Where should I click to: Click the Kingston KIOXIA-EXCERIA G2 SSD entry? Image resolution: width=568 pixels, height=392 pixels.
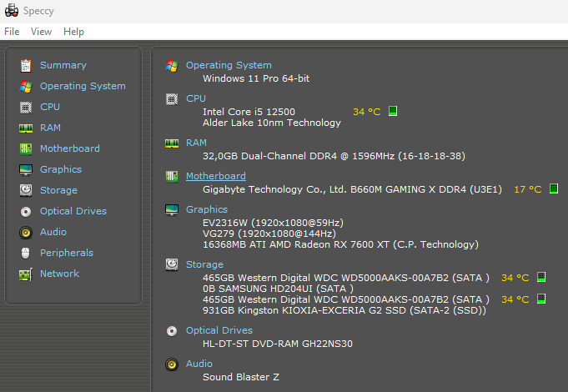pos(344,310)
